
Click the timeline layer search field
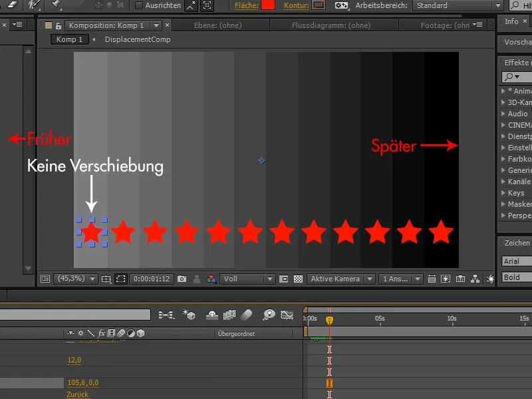[75, 315]
